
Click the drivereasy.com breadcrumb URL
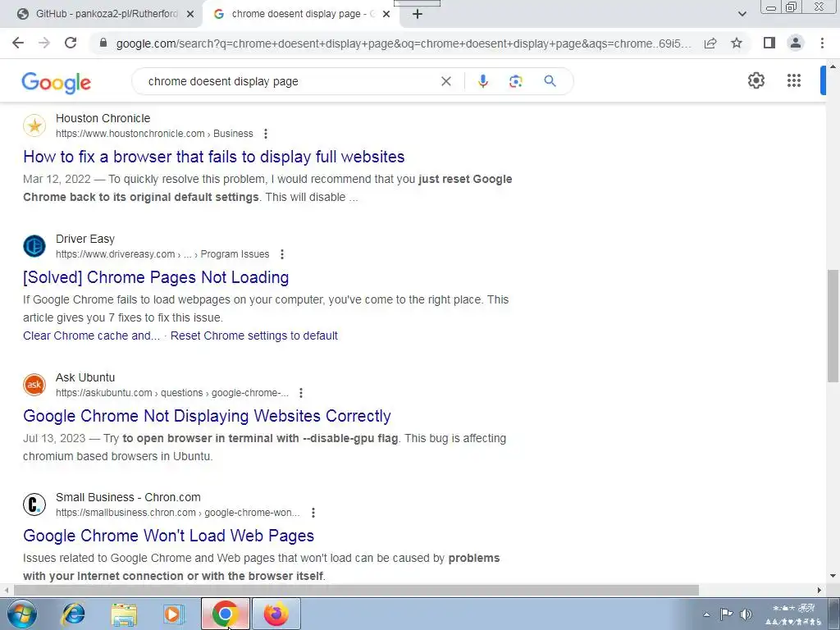(x=162, y=254)
